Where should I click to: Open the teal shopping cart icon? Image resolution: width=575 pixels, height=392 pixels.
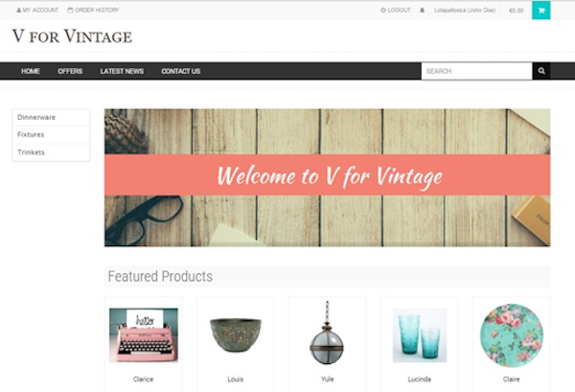tap(540, 11)
